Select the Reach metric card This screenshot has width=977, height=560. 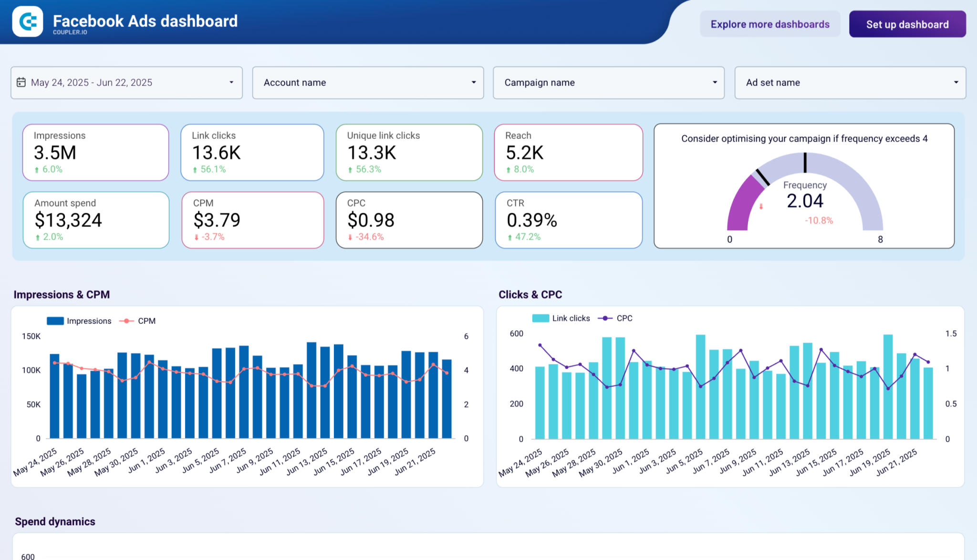pyautogui.click(x=569, y=153)
